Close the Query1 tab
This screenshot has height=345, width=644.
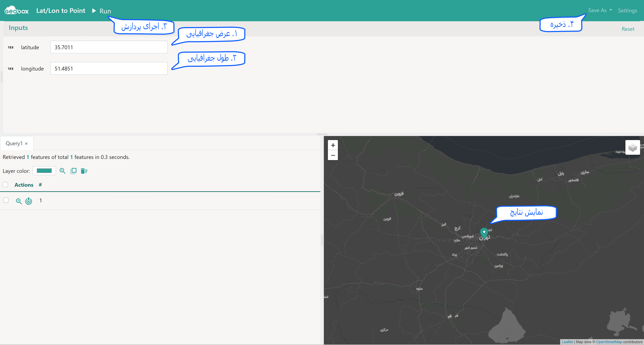26,143
